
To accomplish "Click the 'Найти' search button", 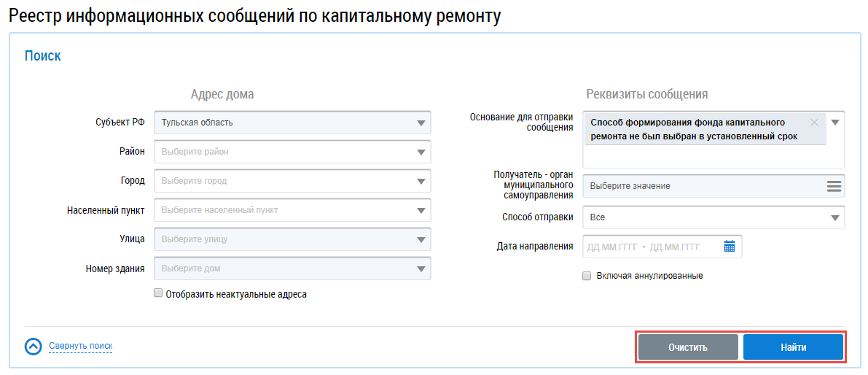I will [x=793, y=347].
